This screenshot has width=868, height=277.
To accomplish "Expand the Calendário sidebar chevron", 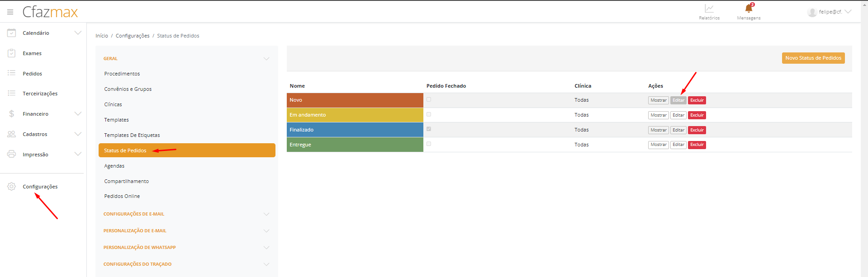I will tap(78, 33).
